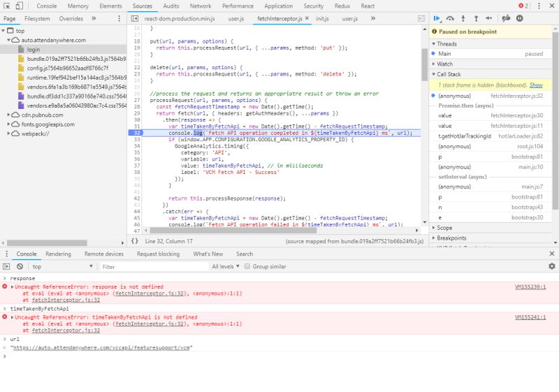559x392 pixels.
Task: Show the hidden blackboxed stack frame
Action: (x=536, y=85)
